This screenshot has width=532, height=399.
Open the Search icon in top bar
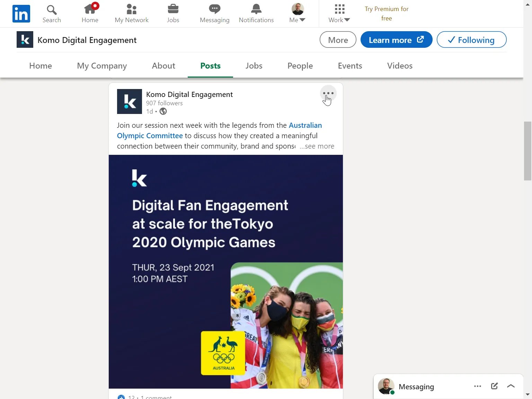52,14
